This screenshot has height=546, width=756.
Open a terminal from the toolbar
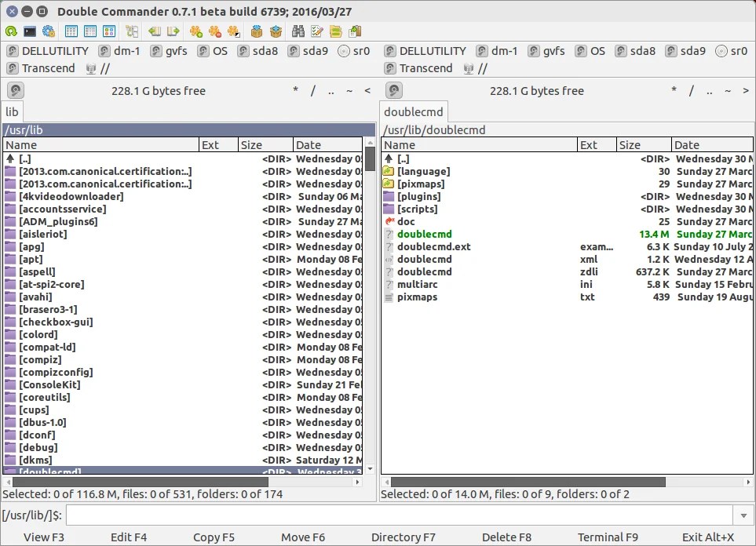[29, 31]
